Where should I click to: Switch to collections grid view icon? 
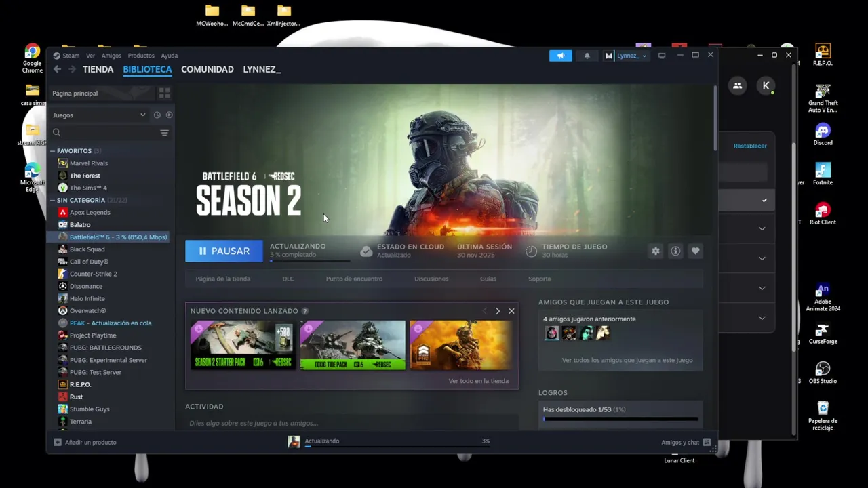coord(164,93)
